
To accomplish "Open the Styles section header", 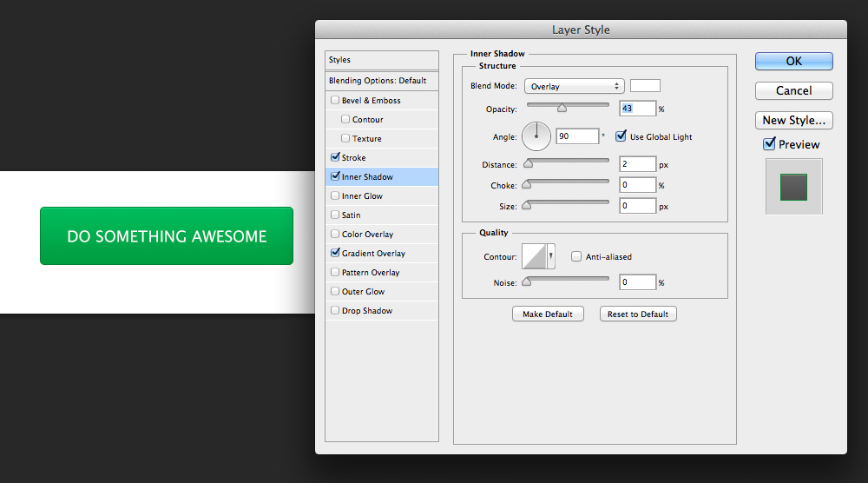I will coord(381,60).
